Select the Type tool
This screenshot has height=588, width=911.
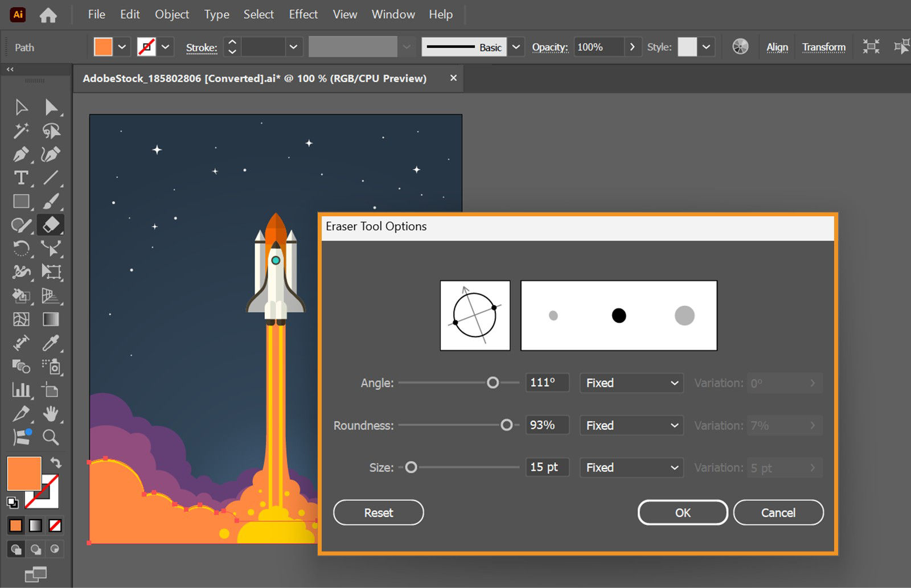click(21, 178)
